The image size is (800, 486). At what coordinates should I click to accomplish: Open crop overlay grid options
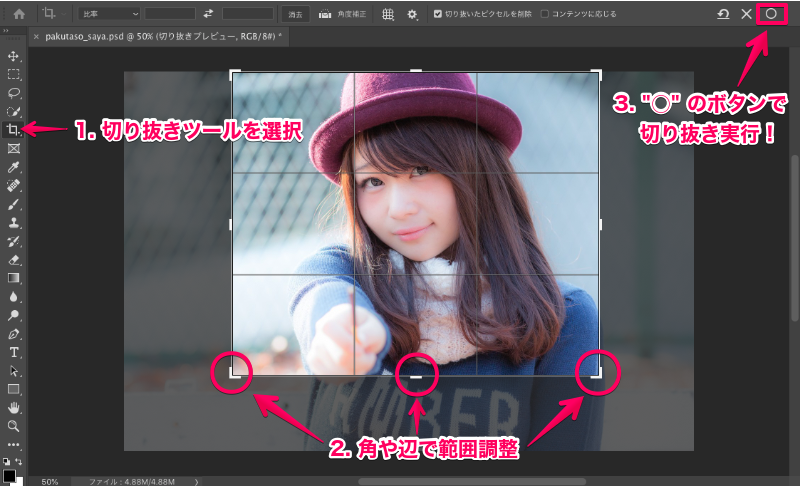pos(388,15)
